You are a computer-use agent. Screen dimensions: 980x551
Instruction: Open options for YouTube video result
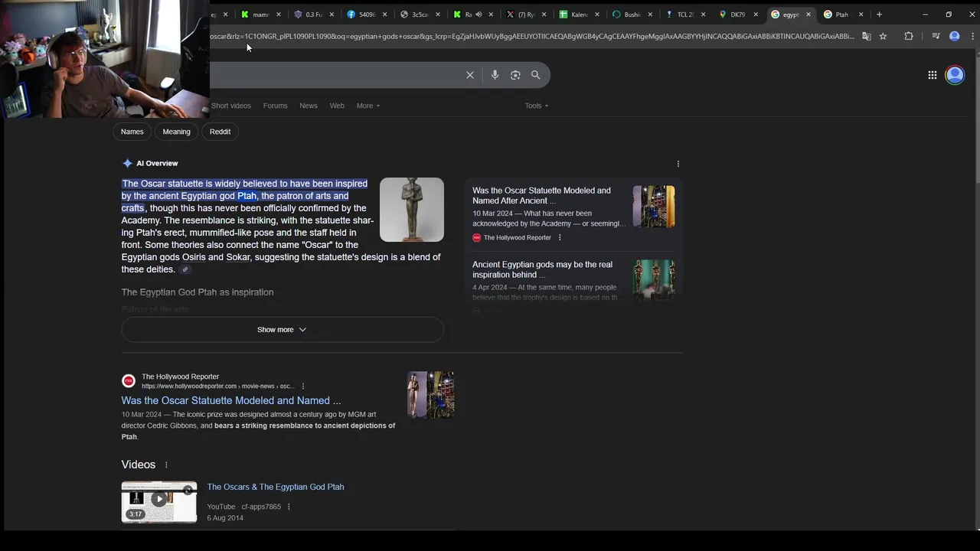point(289,507)
